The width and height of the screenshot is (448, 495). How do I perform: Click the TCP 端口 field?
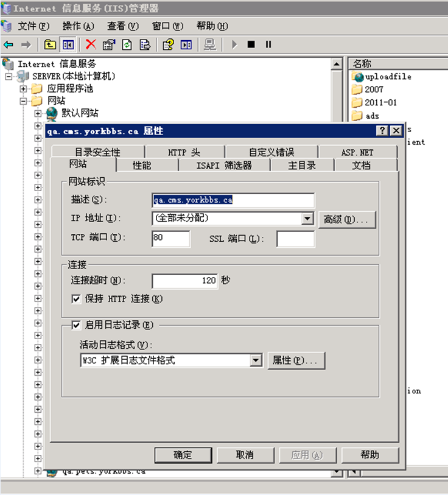tap(171, 239)
